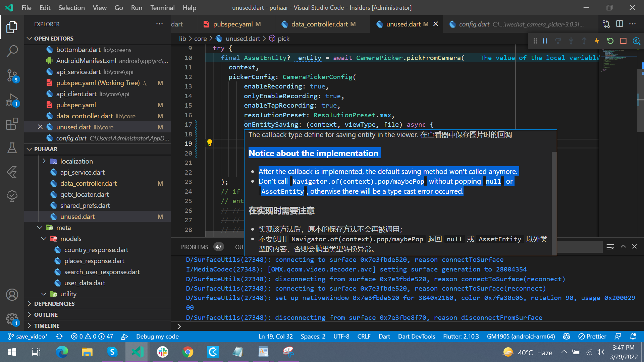The width and height of the screenshot is (644, 362).
Task: Collapse the PUHAAR folder section
Action: click(x=30, y=149)
